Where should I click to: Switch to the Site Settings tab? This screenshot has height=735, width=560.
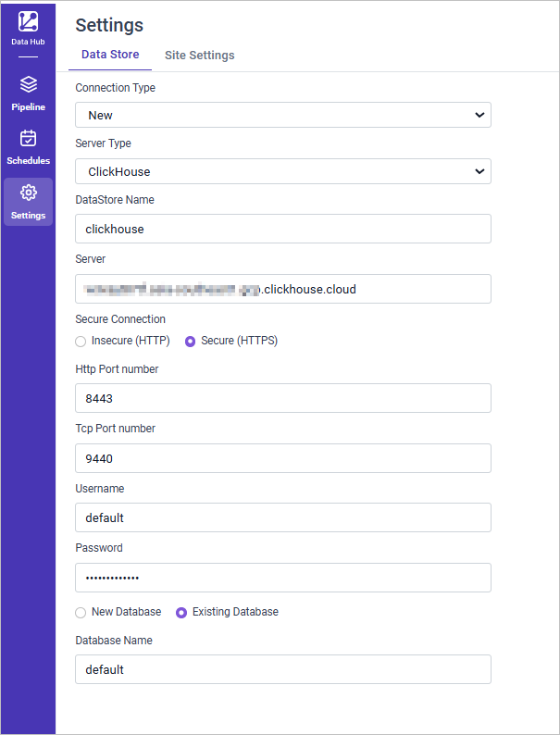click(199, 56)
